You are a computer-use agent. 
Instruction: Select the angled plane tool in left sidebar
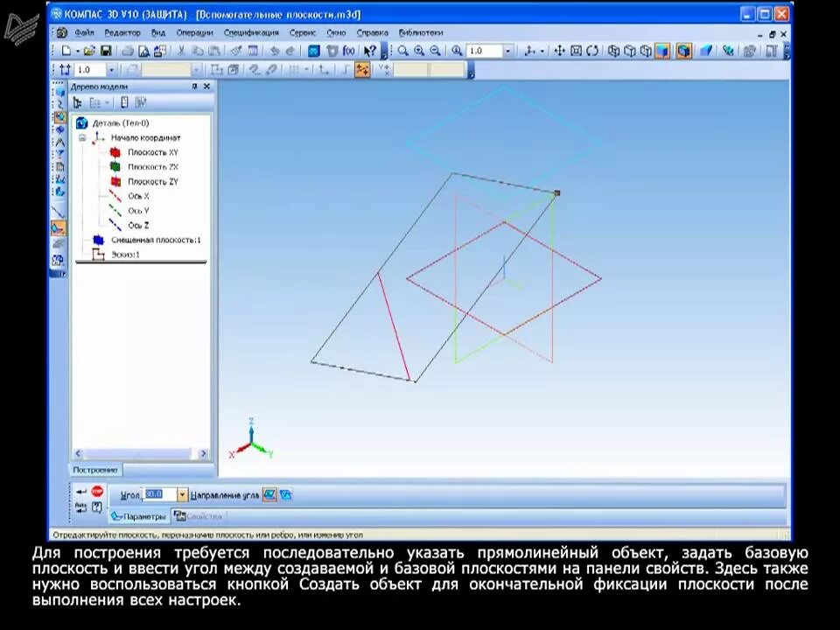coord(59,228)
